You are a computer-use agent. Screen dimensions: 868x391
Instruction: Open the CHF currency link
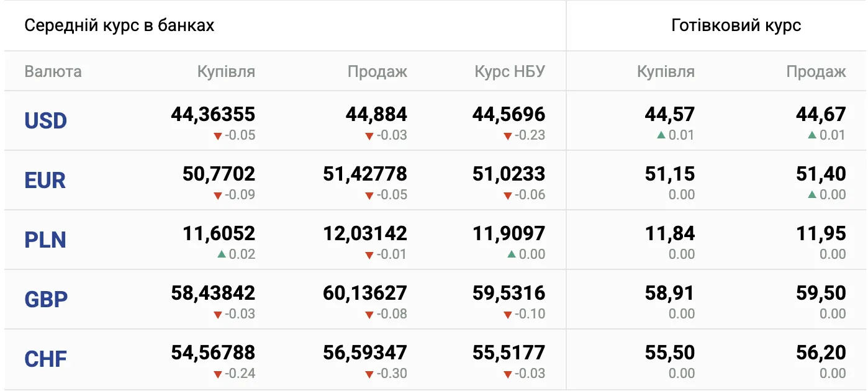45,359
